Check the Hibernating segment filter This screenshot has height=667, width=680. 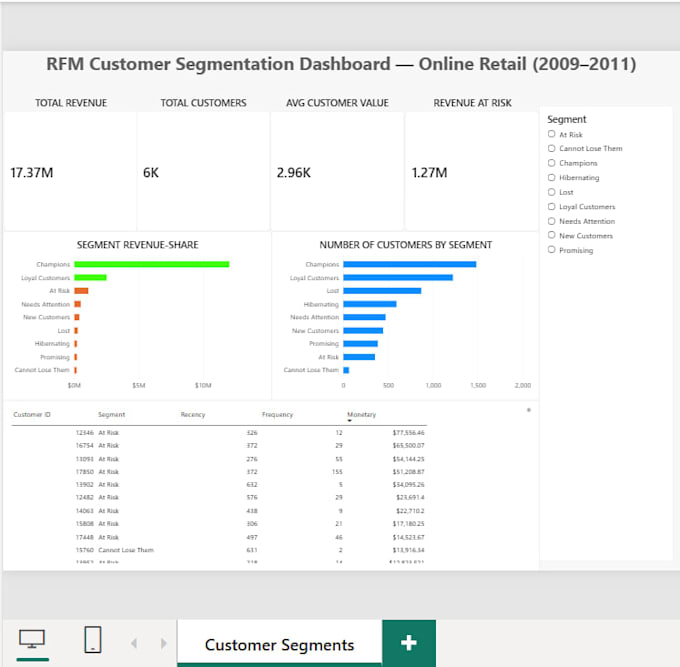coord(551,177)
